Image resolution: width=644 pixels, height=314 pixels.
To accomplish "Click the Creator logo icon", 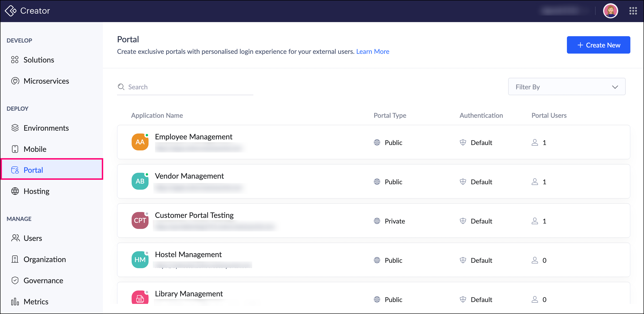I will [11, 11].
